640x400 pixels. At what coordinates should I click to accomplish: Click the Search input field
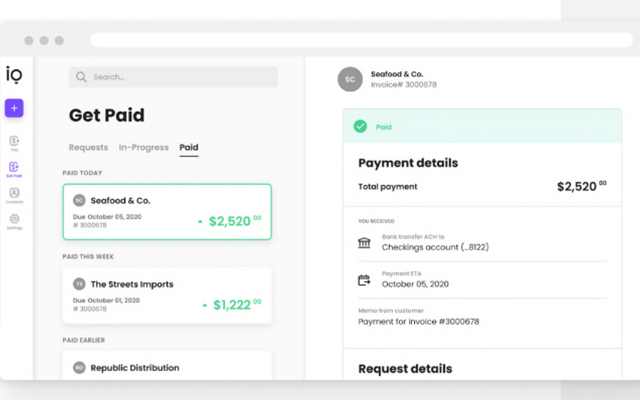pyautogui.click(x=173, y=77)
